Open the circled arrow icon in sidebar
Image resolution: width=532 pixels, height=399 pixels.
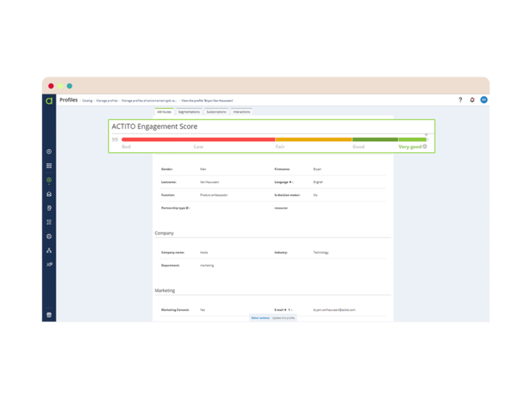tap(49, 152)
